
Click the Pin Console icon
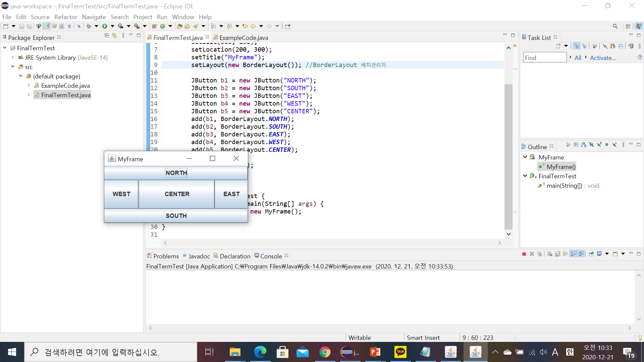(591, 254)
